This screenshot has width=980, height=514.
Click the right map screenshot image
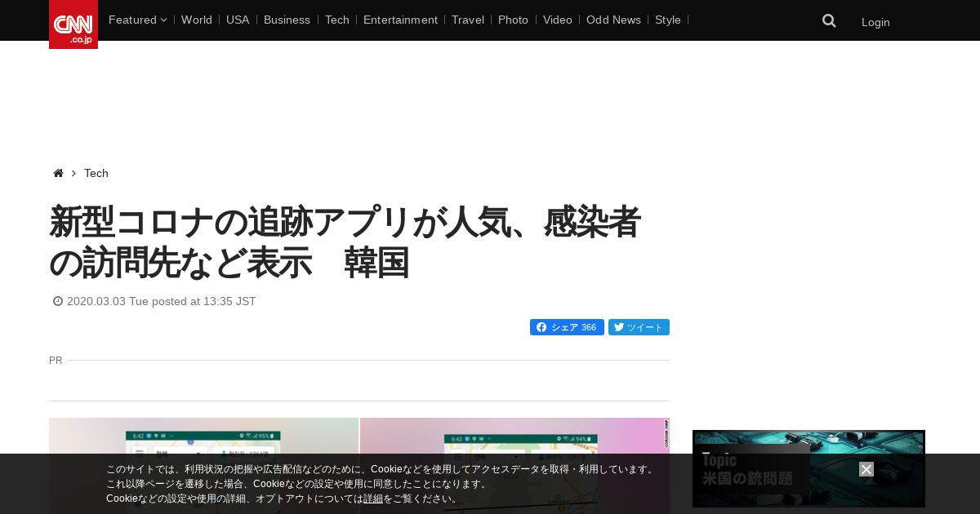[514, 466]
